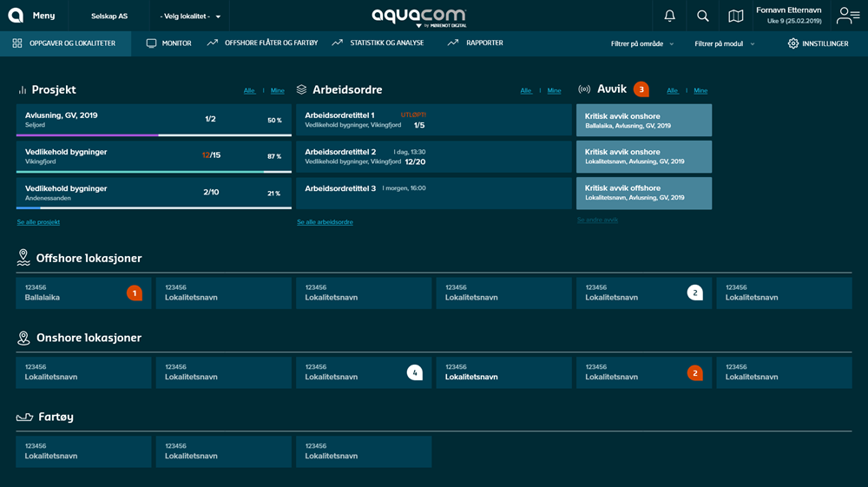Viewport: 868px width, 487px height.
Task: Click the settings gear icon
Action: pos(793,43)
